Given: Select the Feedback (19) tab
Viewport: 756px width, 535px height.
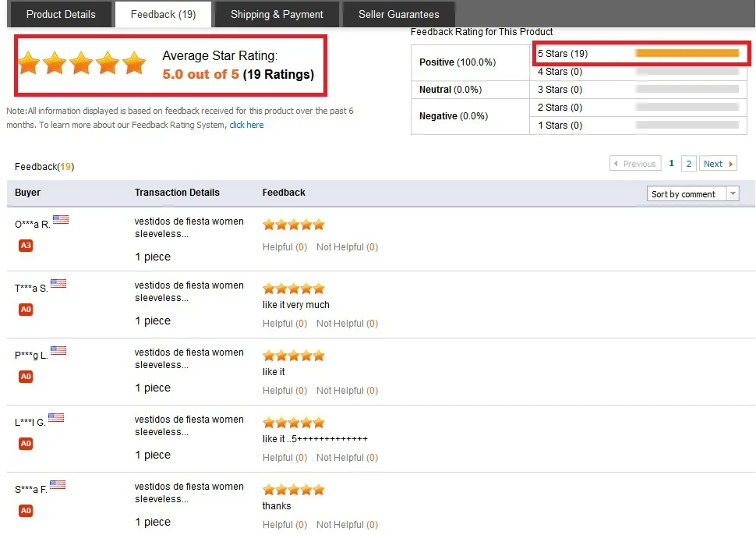Looking at the screenshot, I should [163, 15].
